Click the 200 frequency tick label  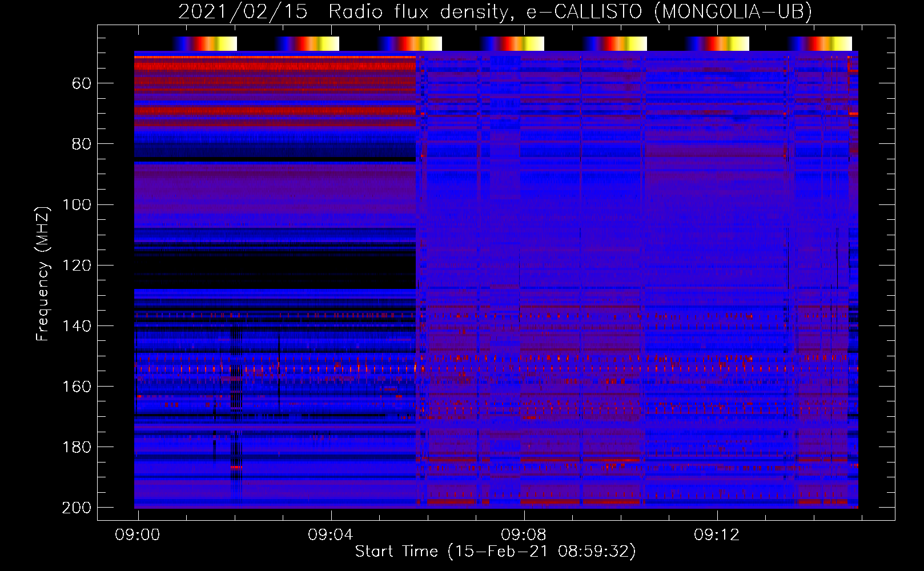click(77, 507)
